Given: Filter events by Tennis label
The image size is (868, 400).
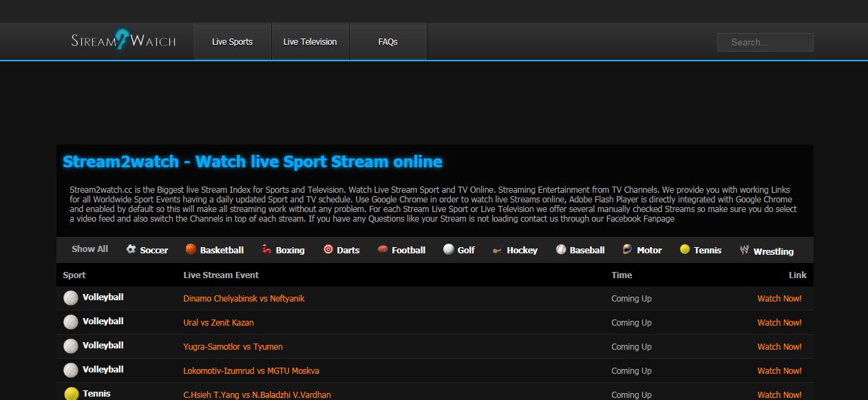Looking at the screenshot, I should pyautogui.click(x=708, y=250).
